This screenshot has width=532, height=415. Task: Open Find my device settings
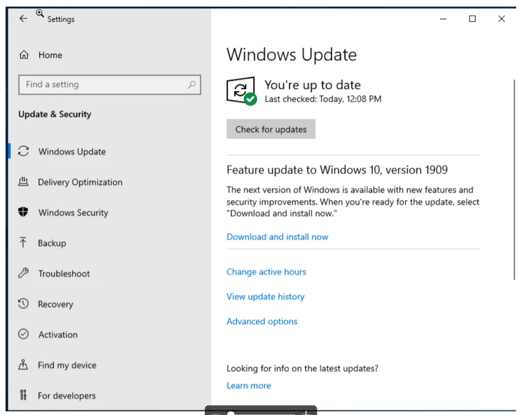point(67,365)
